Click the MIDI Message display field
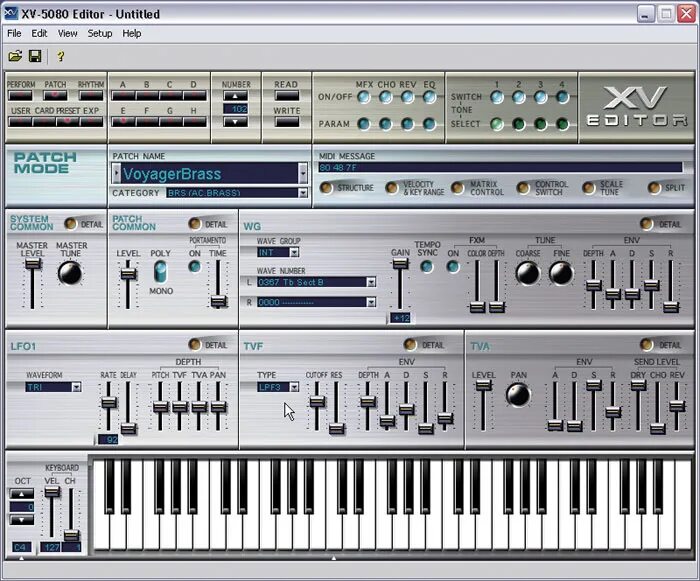700x581 pixels. (500, 167)
